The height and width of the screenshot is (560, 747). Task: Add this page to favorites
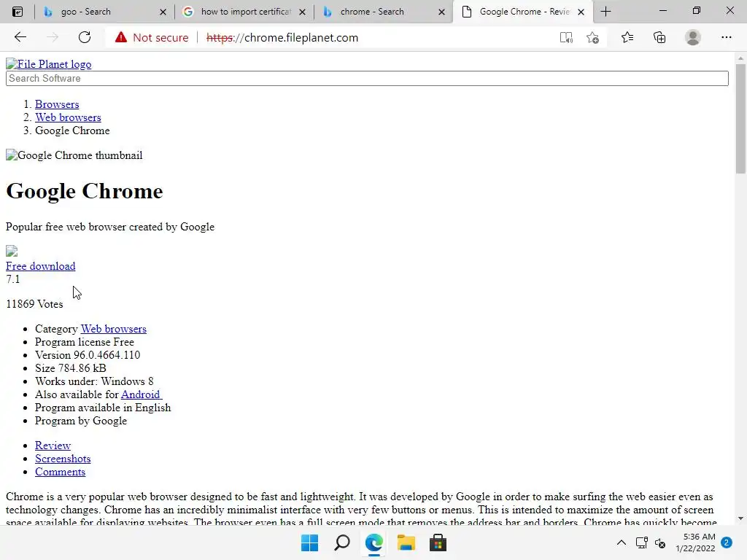pyautogui.click(x=592, y=37)
